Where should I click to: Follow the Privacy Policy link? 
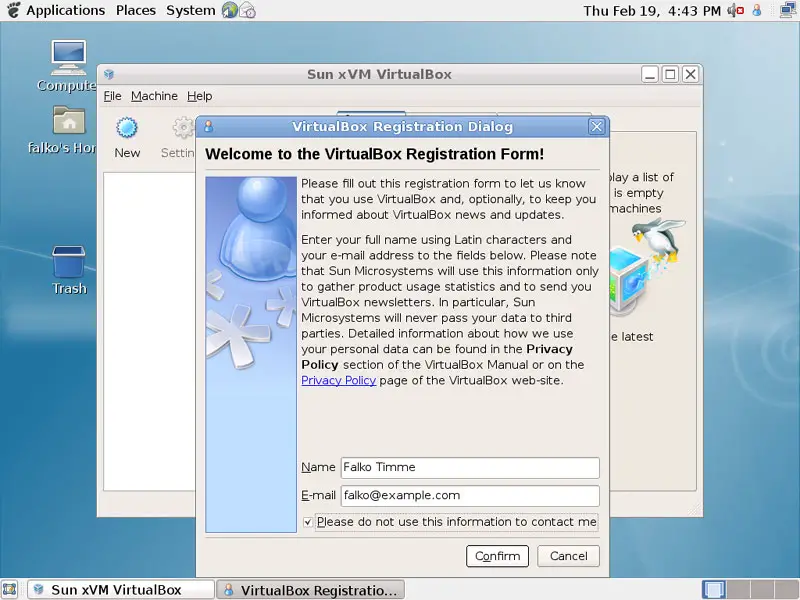(338, 381)
